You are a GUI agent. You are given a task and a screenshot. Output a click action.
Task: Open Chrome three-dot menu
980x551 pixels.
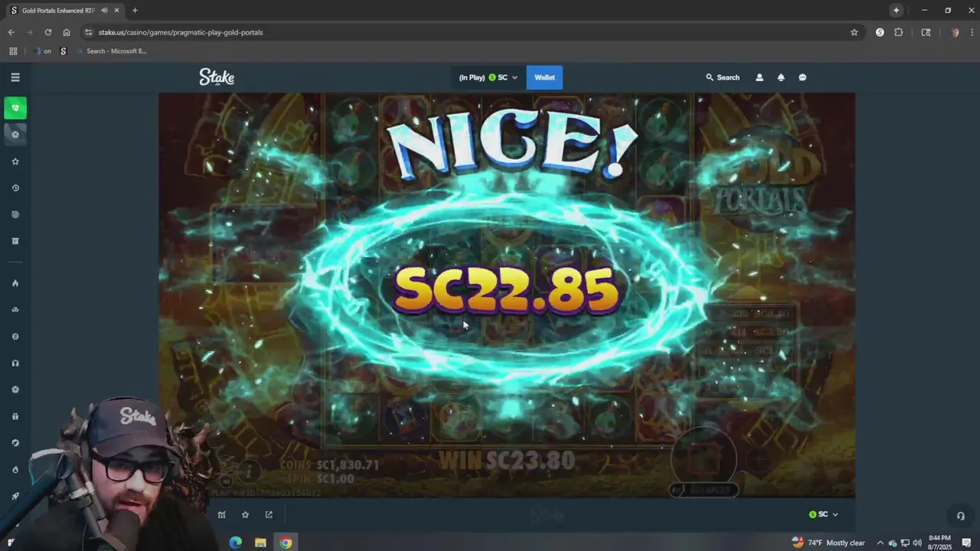coord(971,32)
